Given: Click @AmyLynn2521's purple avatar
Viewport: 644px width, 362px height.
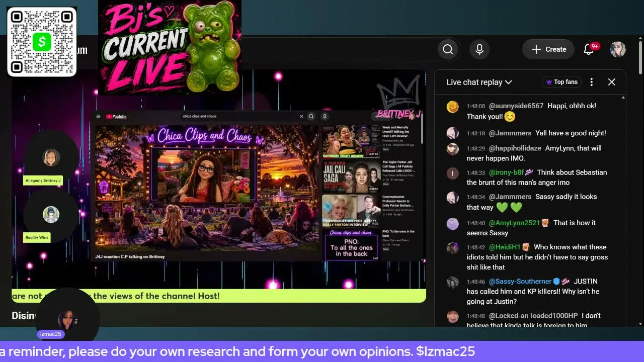Looking at the screenshot, I should [x=453, y=223].
